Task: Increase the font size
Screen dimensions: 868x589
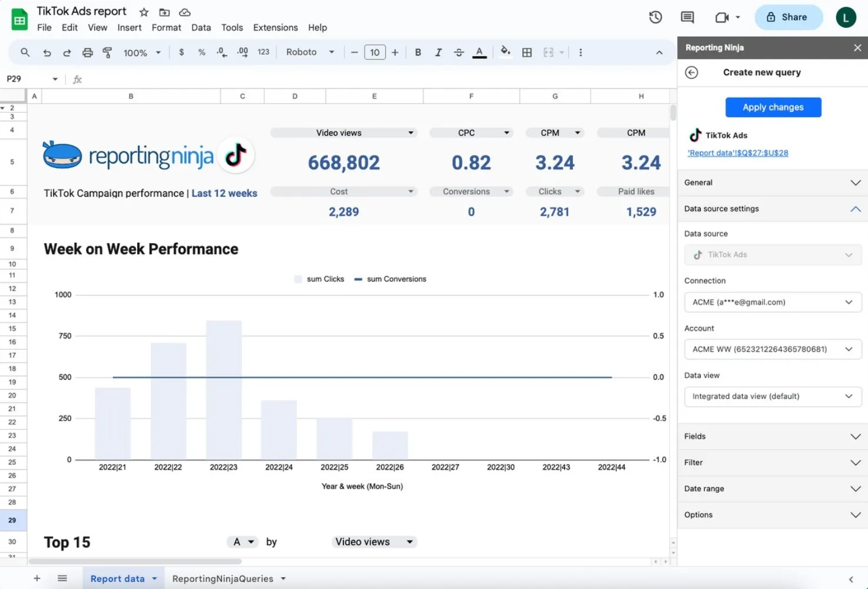Action: point(395,52)
